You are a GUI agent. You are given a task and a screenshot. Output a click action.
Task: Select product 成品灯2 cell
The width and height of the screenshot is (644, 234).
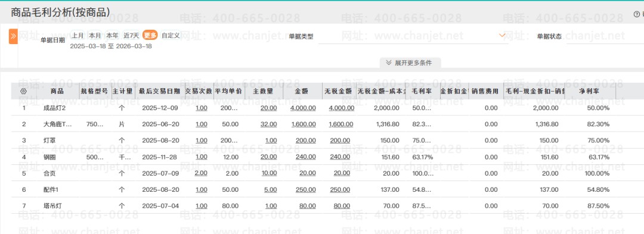coord(55,108)
